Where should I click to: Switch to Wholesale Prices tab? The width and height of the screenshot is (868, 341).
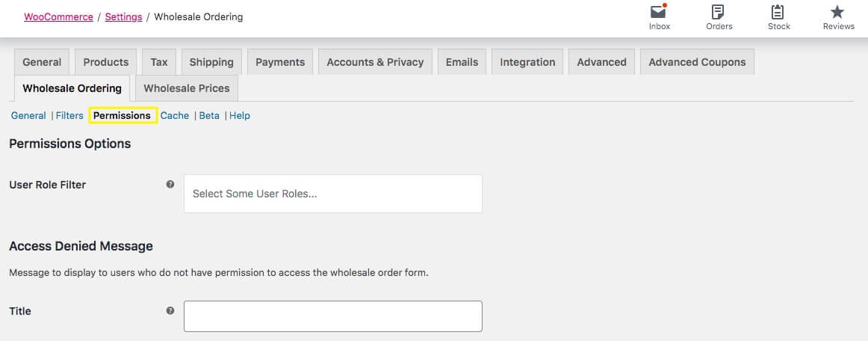tap(187, 88)
